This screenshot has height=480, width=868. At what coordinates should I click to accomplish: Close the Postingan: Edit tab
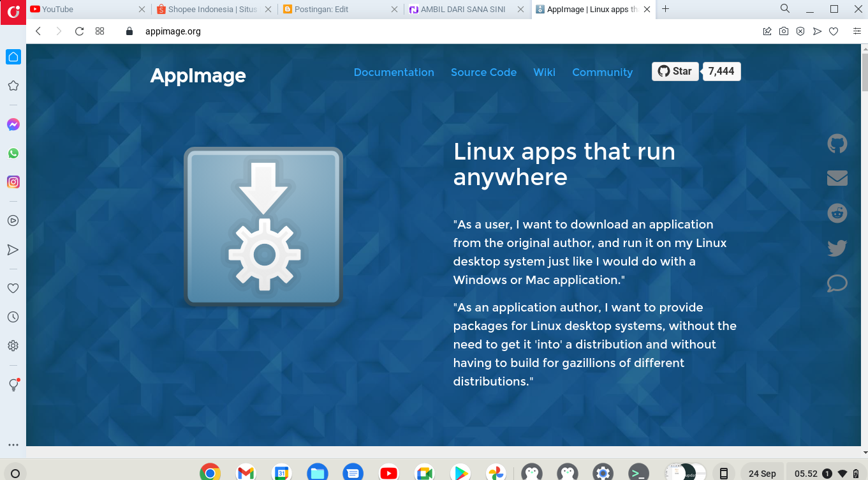pyautogui.click(x=395, y=10)
